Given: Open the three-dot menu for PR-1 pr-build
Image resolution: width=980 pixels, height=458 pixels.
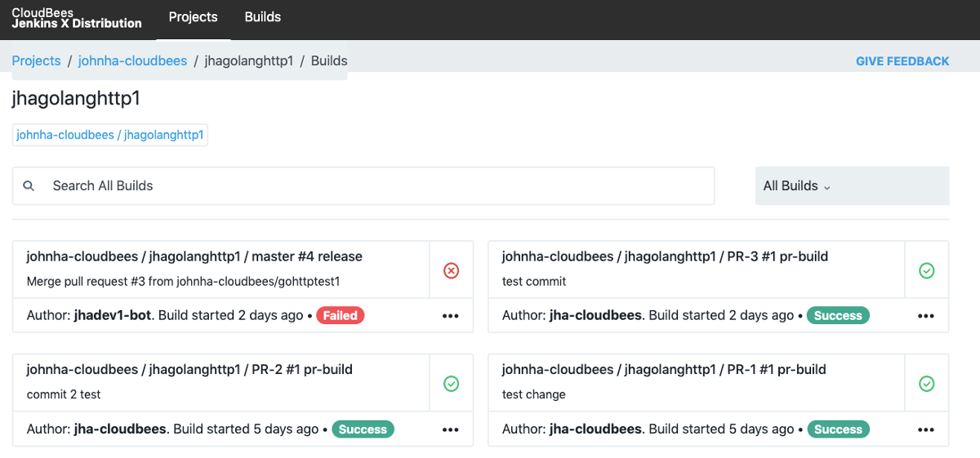Looking at the screenshot, I should [x=925, y=429].
